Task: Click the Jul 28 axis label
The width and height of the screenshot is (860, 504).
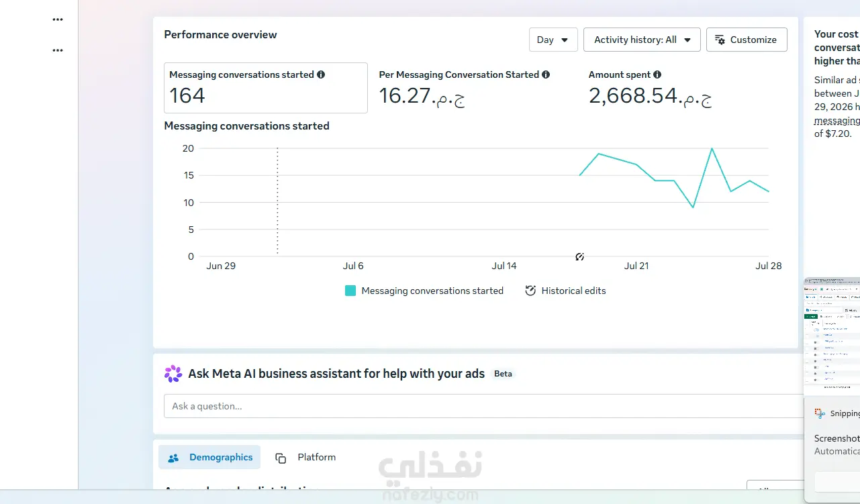Action: click(x=769, y=266)
